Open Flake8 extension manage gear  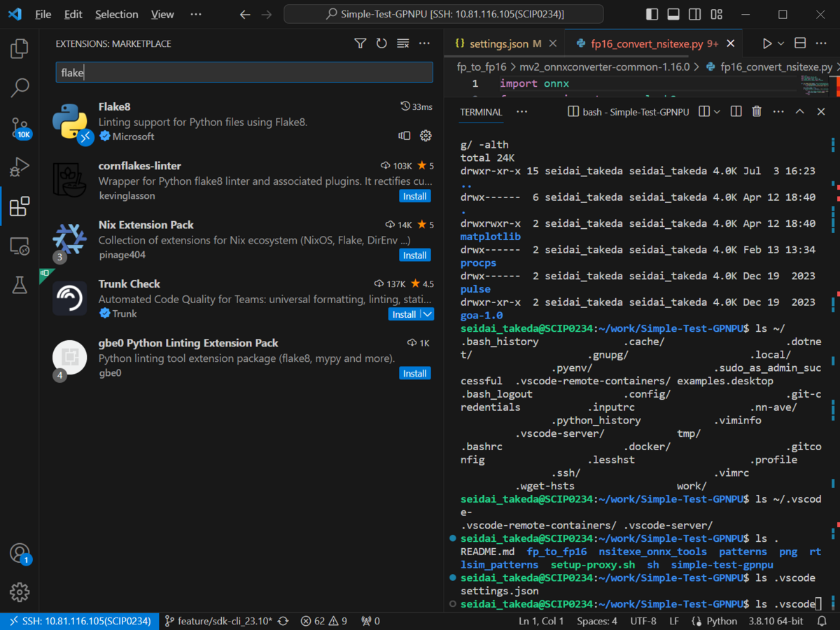pyautogui.click(x=426, y=136)
